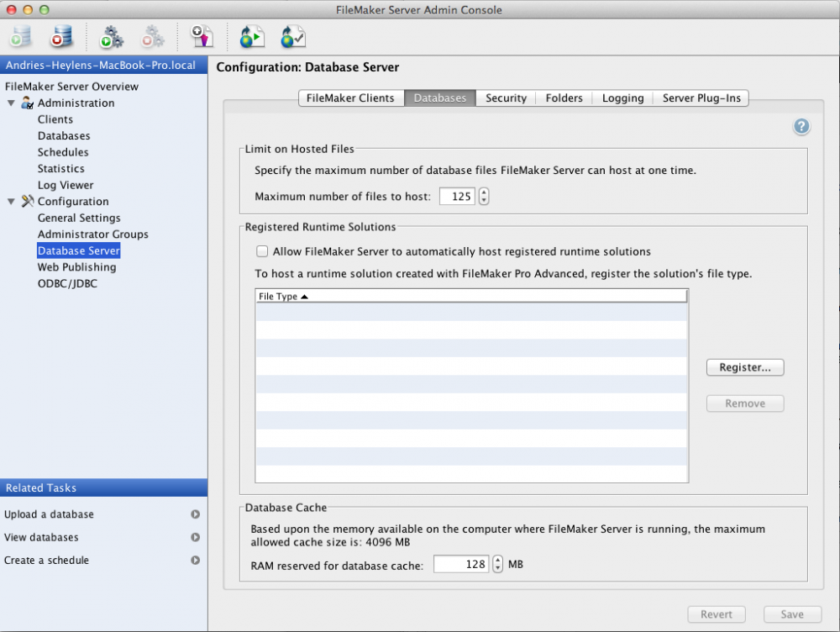Start the Web Publishing Engine toolbar icon

pyautogui.click(x=111, y=37)
